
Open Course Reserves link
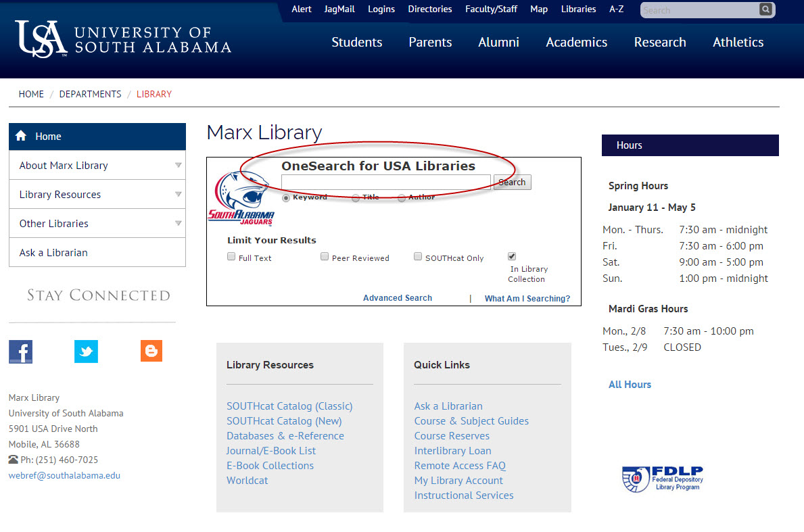(452, 435)
